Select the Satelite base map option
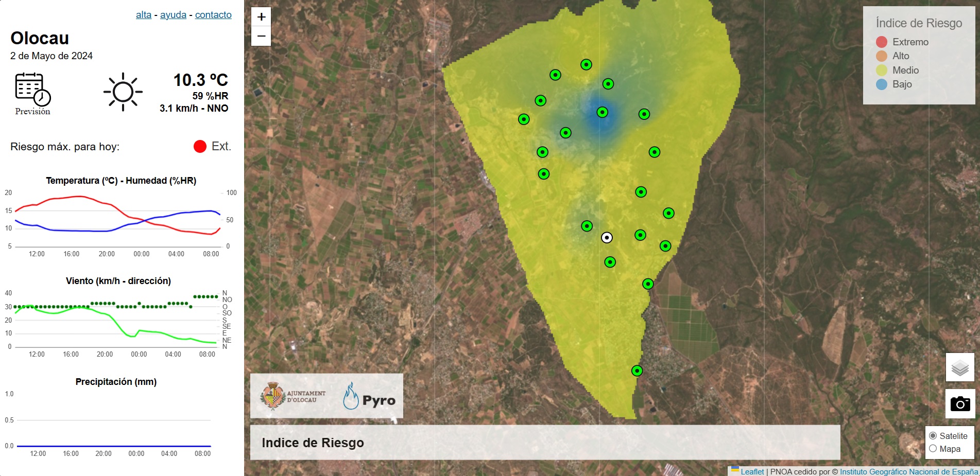 point(933,436)
